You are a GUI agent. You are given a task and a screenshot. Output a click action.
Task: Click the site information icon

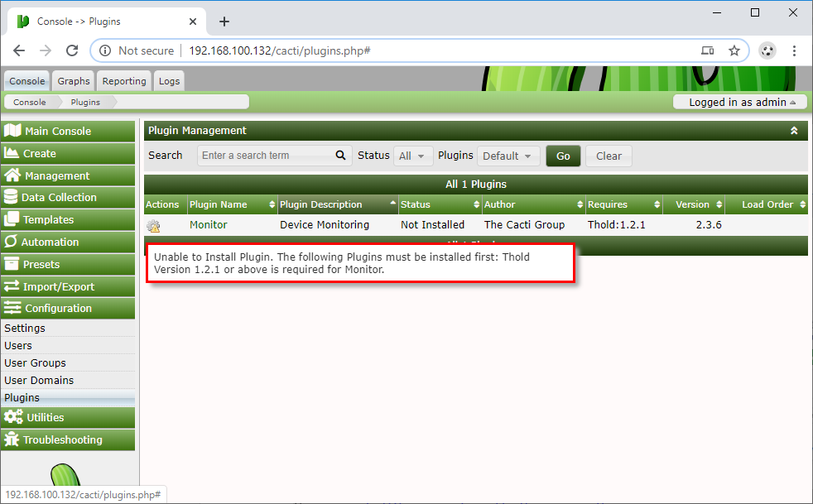[x=105, y=50]
